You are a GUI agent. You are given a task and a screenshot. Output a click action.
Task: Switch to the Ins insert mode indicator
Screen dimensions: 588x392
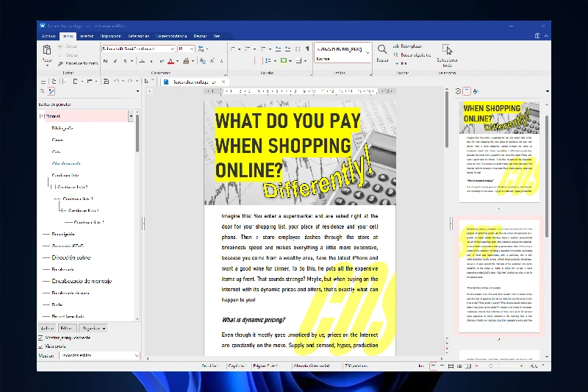[x=421, y=366]
